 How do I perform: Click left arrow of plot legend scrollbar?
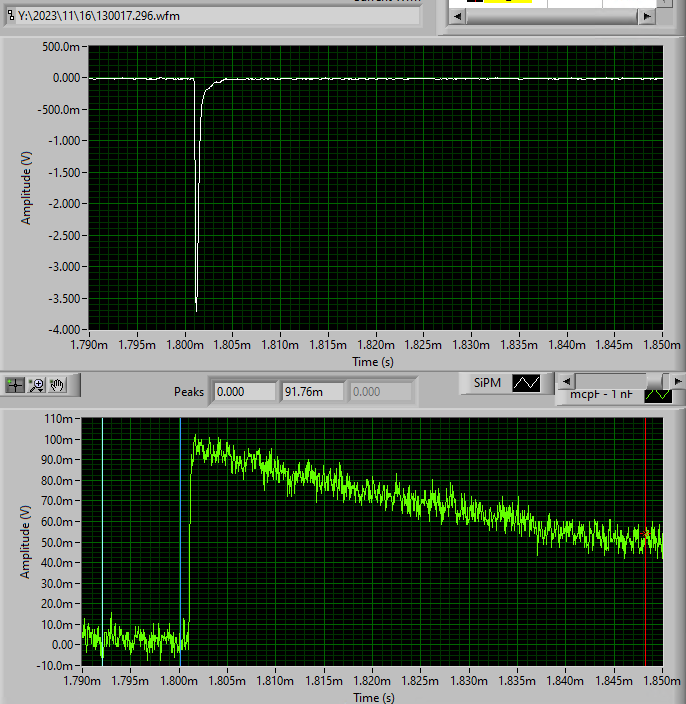[567, 382]
